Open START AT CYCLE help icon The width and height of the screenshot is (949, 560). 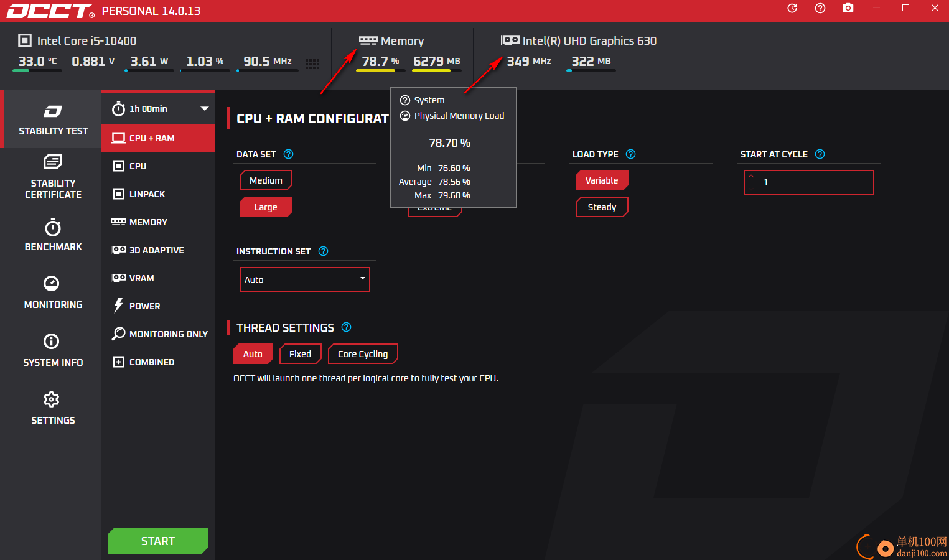(820, 154)
